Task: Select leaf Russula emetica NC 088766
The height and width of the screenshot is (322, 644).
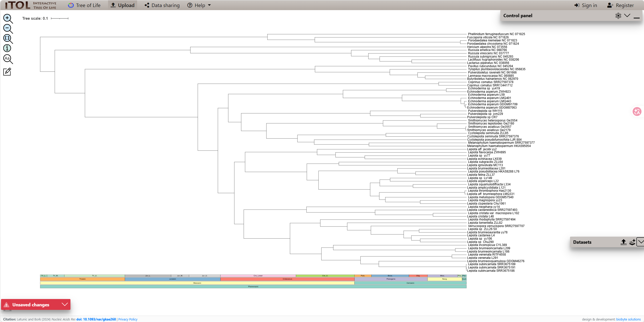Action: [487, 50]
